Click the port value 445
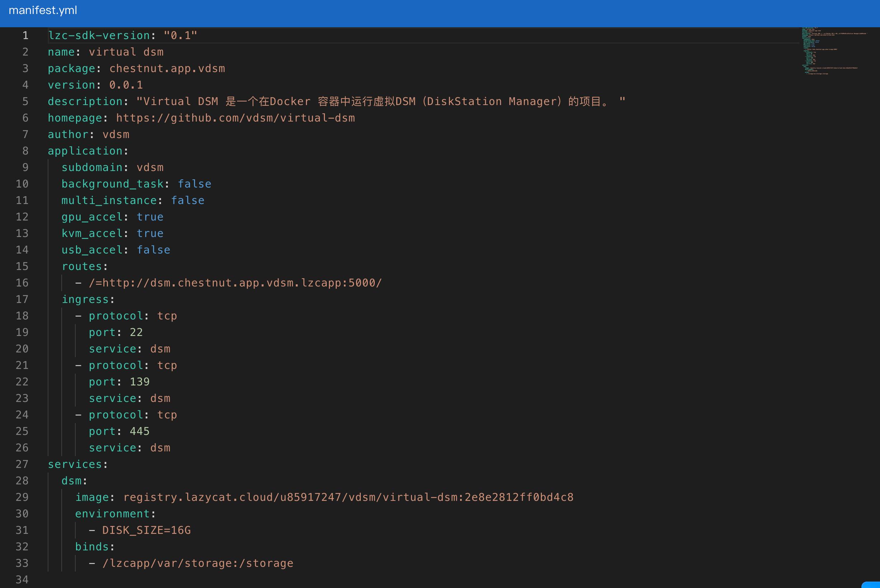 [x=139, y=431]
